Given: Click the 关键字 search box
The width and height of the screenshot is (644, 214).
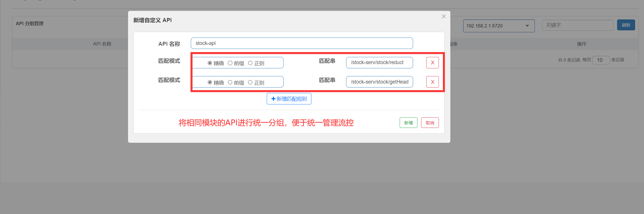Looking at the screenshot, I should pos(577,25).
